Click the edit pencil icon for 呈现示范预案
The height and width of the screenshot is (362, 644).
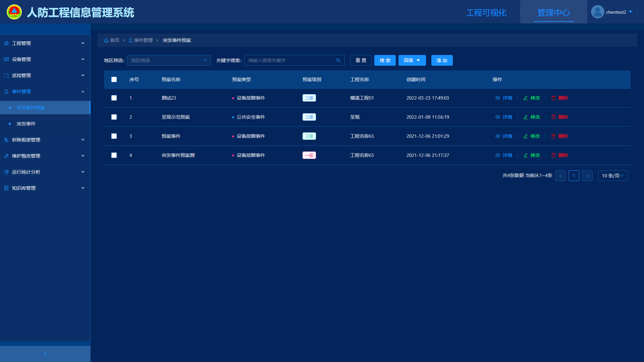pyautogui.click(x=526, y=117)
